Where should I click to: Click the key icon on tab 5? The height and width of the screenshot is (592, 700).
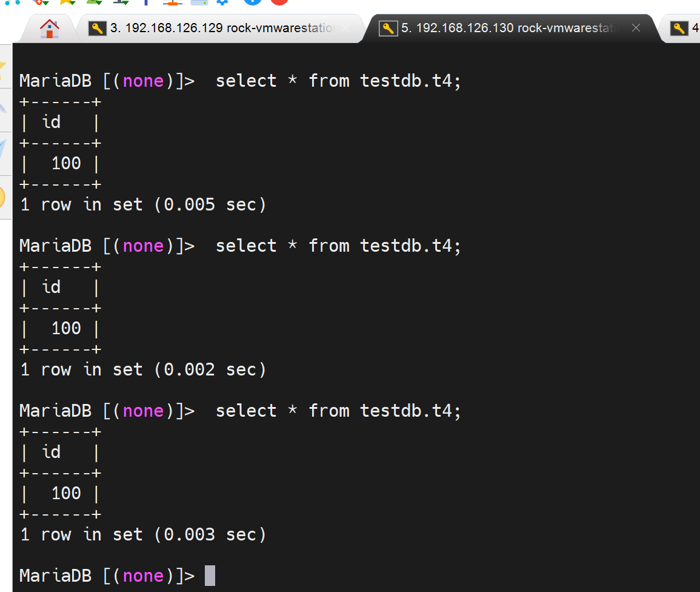(388, 28)
